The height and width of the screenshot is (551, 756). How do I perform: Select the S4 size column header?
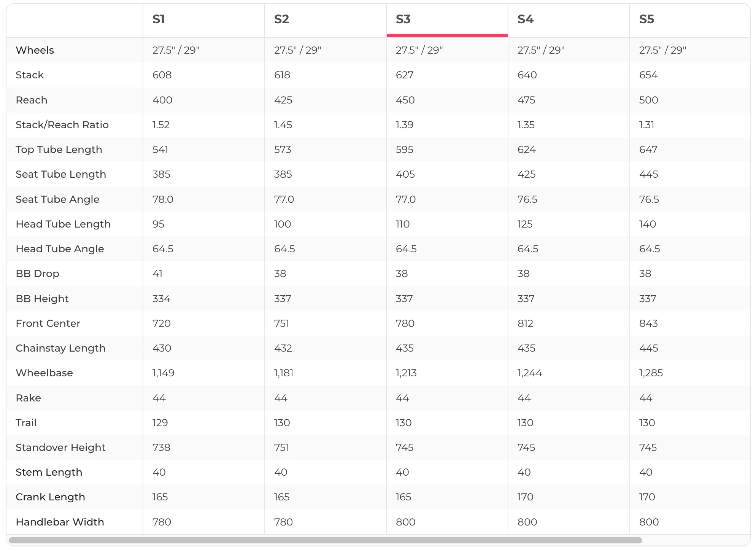point(526,19)
